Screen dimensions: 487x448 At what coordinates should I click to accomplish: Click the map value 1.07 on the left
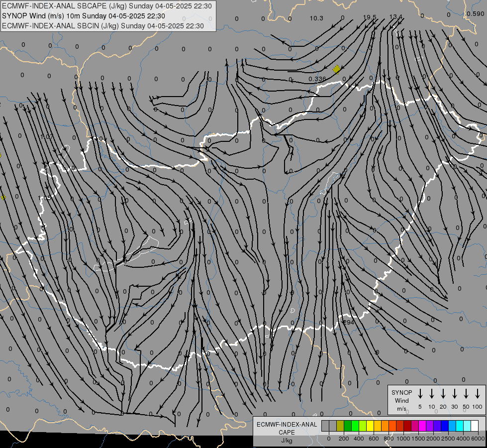[x=47, y=136]
